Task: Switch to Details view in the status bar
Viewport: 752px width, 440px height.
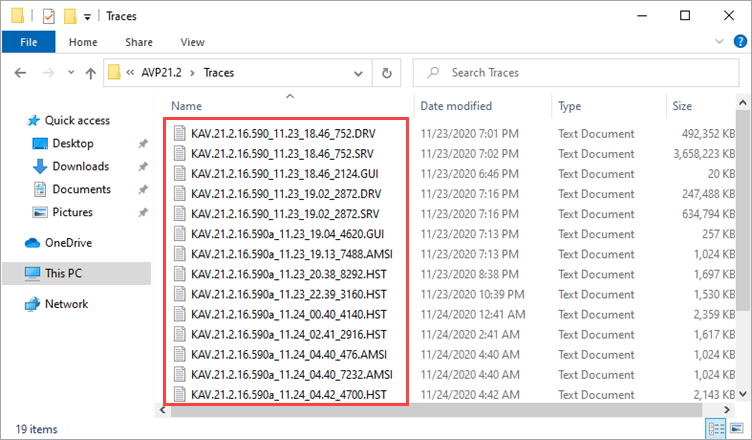Action: coord(716,428)
